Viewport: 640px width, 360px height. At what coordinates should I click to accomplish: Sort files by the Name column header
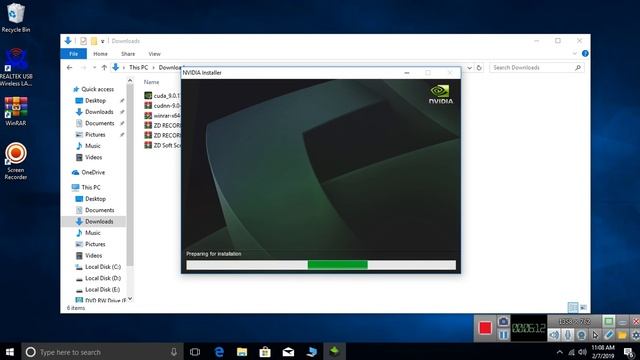[151, 82]
